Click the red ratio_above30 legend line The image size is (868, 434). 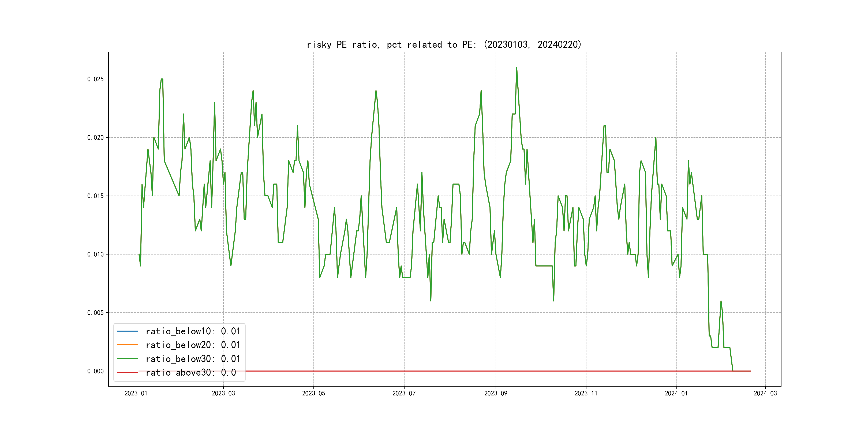[127, 373]
